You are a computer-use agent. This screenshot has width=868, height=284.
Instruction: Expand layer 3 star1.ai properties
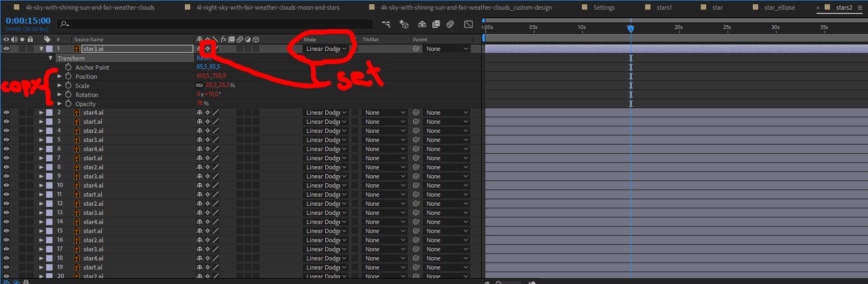pyautogui.click(x=41, y=122)
